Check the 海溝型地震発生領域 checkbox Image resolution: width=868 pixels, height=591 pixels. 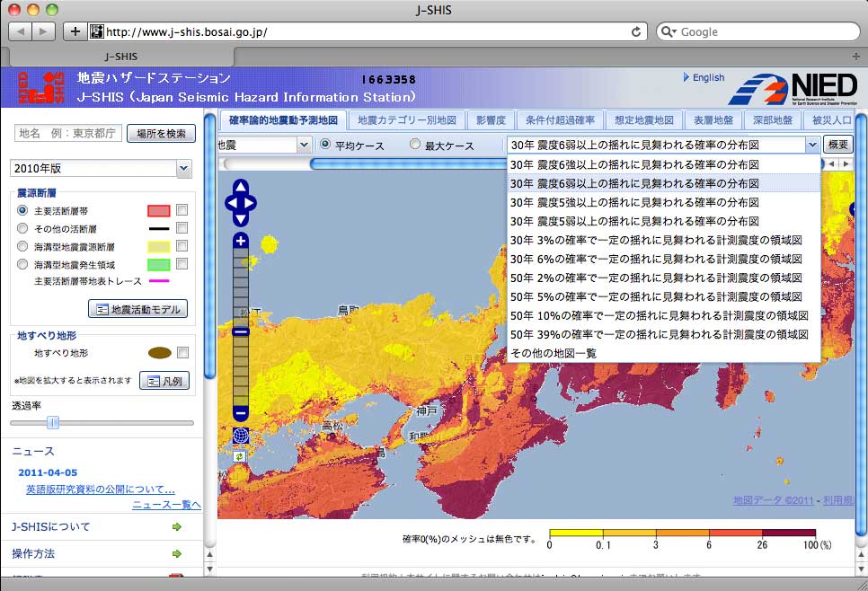(x=182, y=263)
